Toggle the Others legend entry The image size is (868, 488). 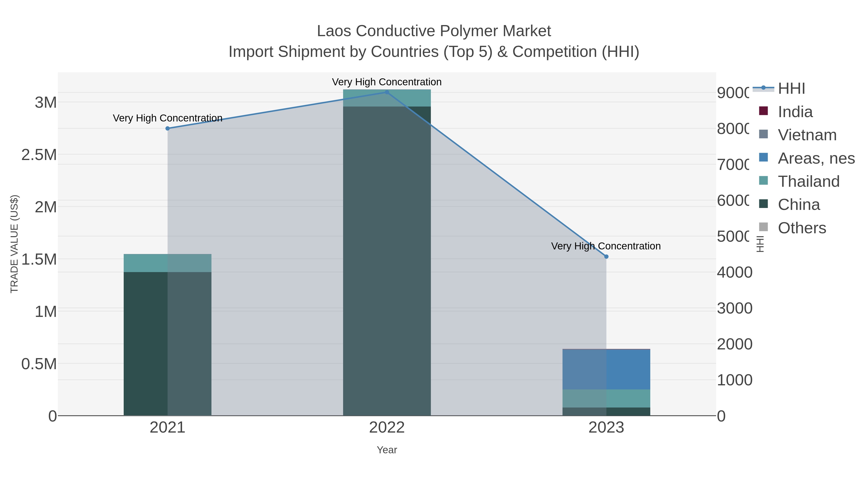(x=792, y=228)
